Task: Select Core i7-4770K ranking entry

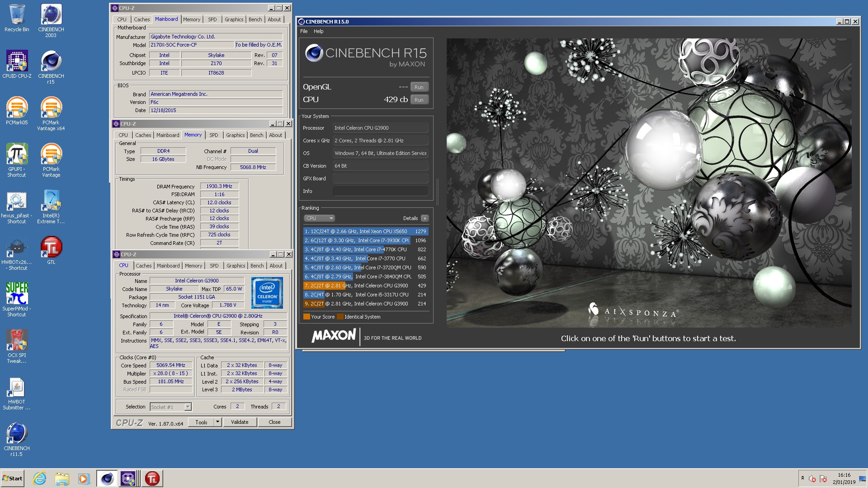Action: (x=366, y=249)
